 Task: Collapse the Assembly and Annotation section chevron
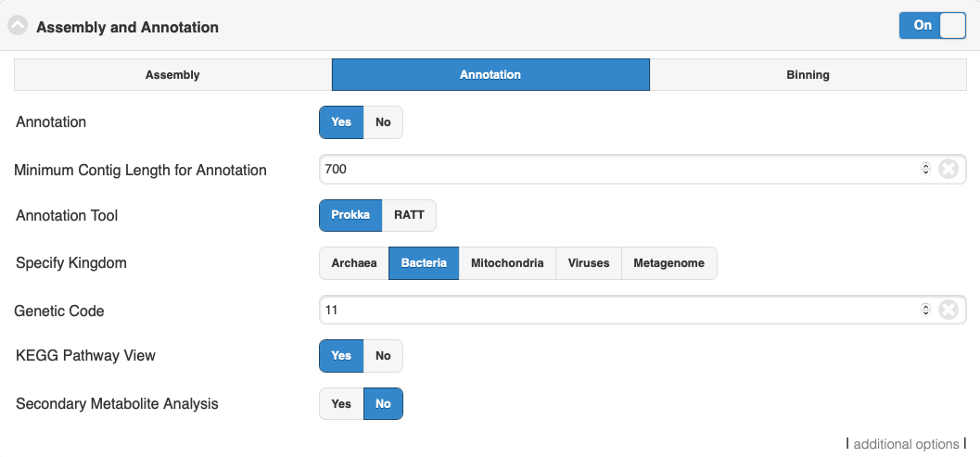point(18,26)
